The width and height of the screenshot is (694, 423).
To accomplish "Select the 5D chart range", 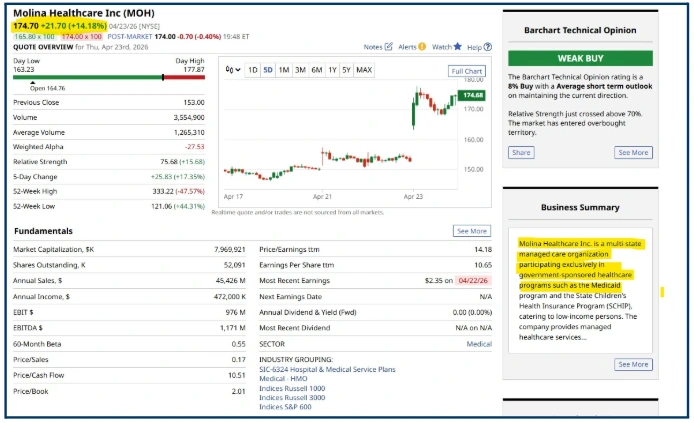I will [x=268, y=70].
